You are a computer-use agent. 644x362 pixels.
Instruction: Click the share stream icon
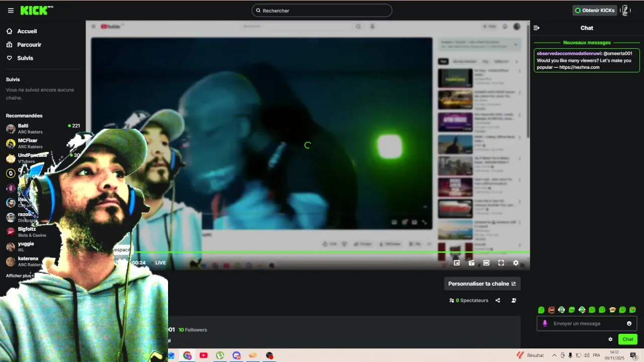coord(498,300)
